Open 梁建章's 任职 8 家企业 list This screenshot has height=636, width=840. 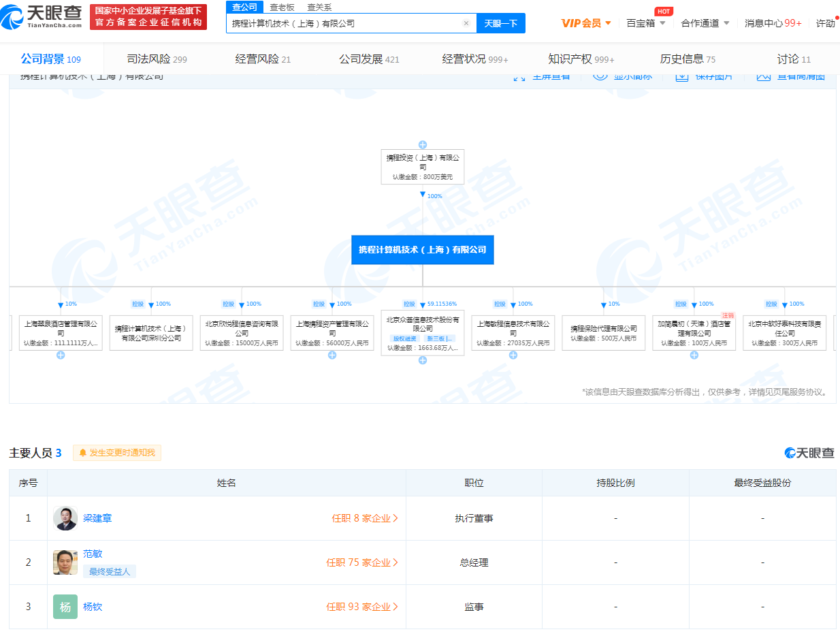tap(365, 518)
